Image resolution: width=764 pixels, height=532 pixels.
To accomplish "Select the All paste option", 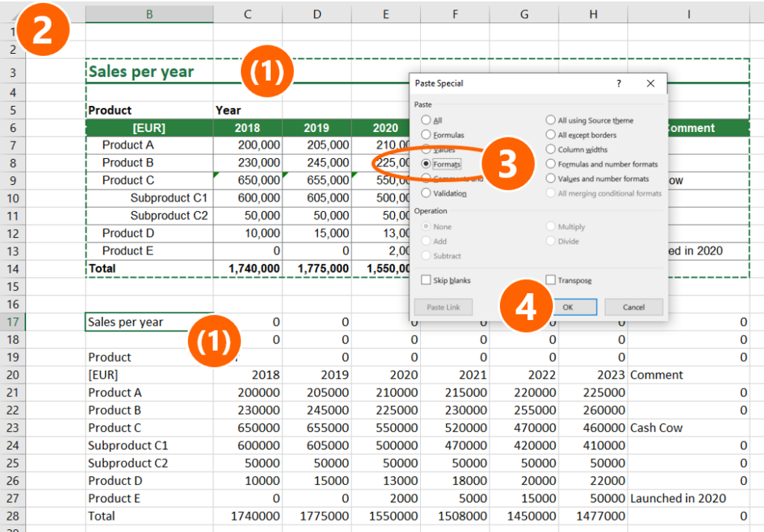I will pos(425,119).
